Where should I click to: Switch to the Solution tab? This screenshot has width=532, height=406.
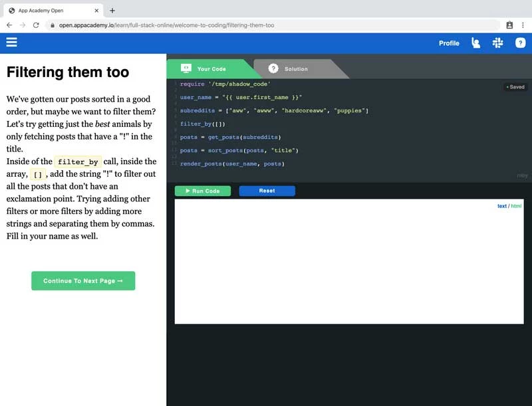(x=296, y=68)
